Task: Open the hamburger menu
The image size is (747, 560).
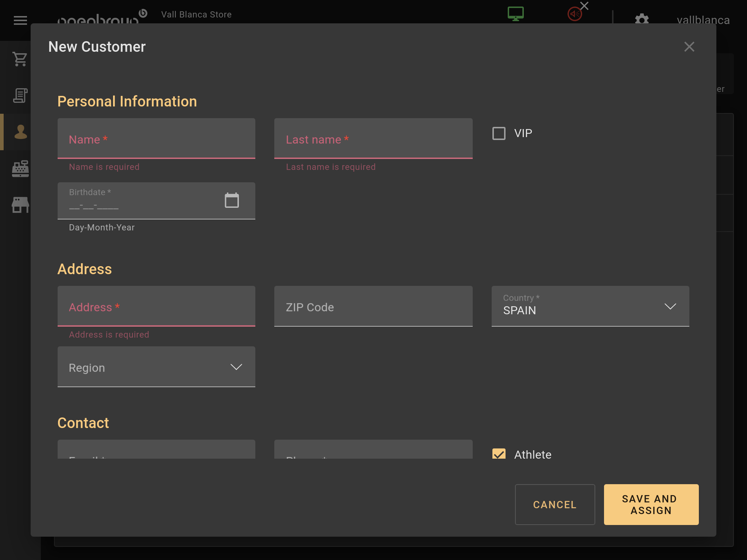Action: click(20, 20)
